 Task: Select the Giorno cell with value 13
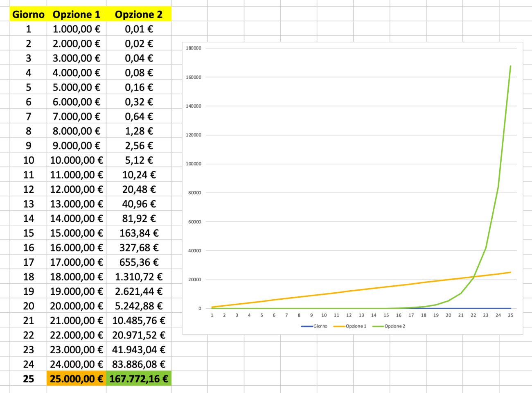tap(28, 204)
